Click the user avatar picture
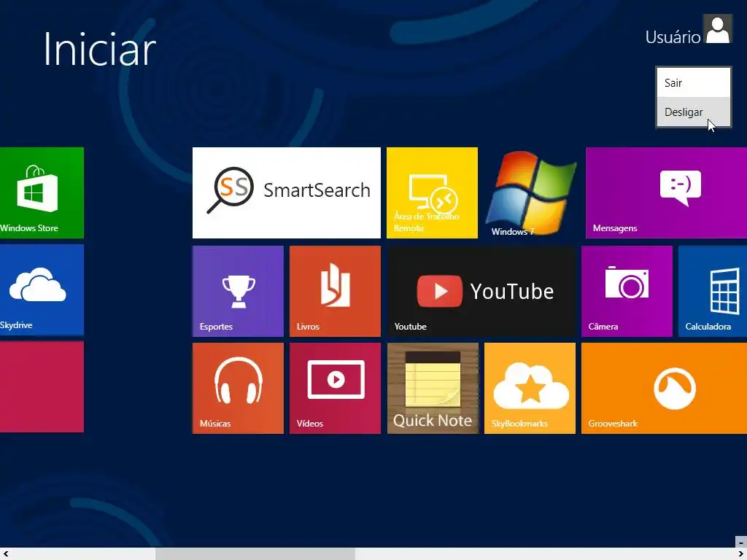This screenshot has width=747, height=560. (718, 29)
